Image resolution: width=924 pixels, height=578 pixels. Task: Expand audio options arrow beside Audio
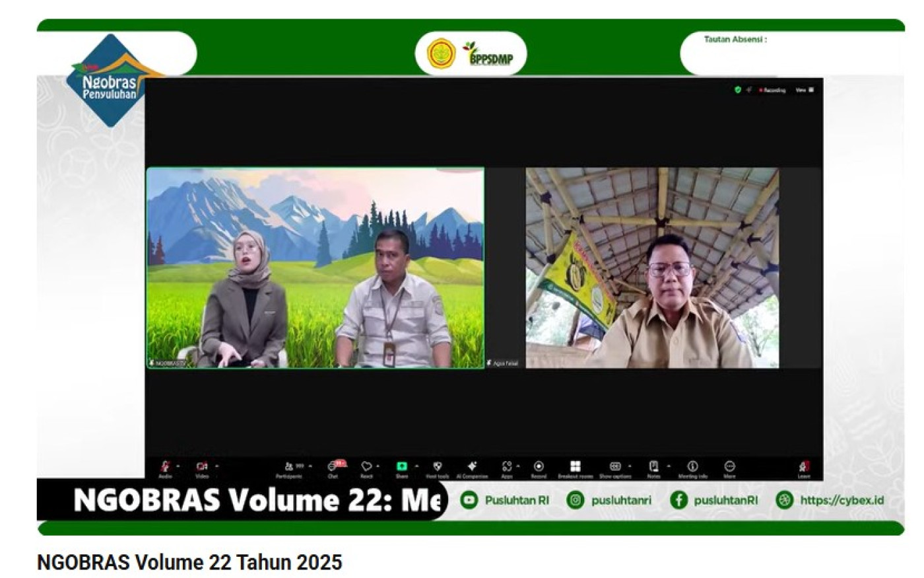pyautogui.click(x=178, y=466)
